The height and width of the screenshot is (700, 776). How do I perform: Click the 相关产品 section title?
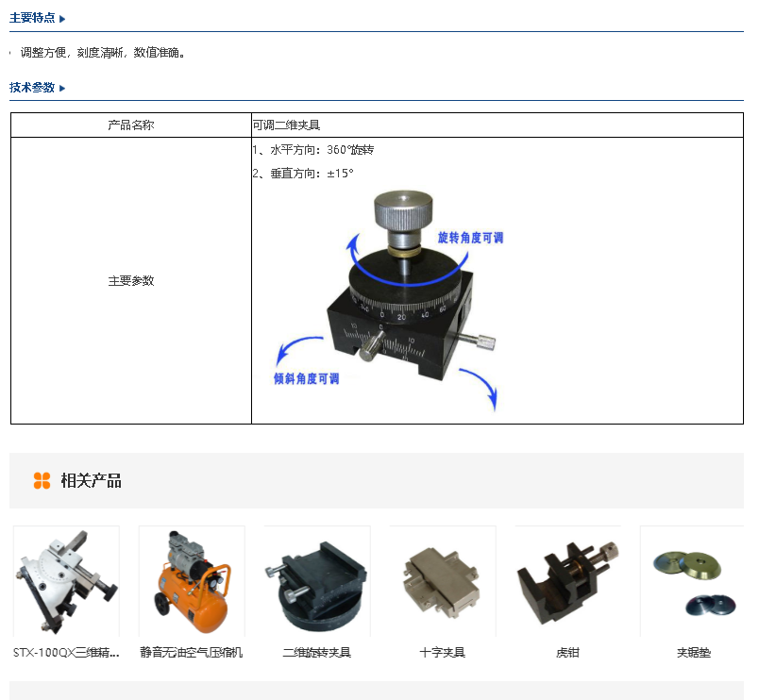point(91,480)
